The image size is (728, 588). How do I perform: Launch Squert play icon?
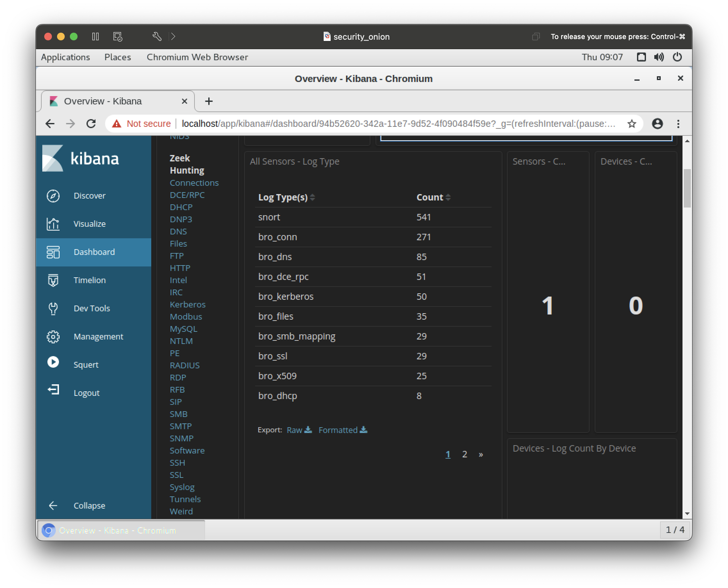[53, 362]
